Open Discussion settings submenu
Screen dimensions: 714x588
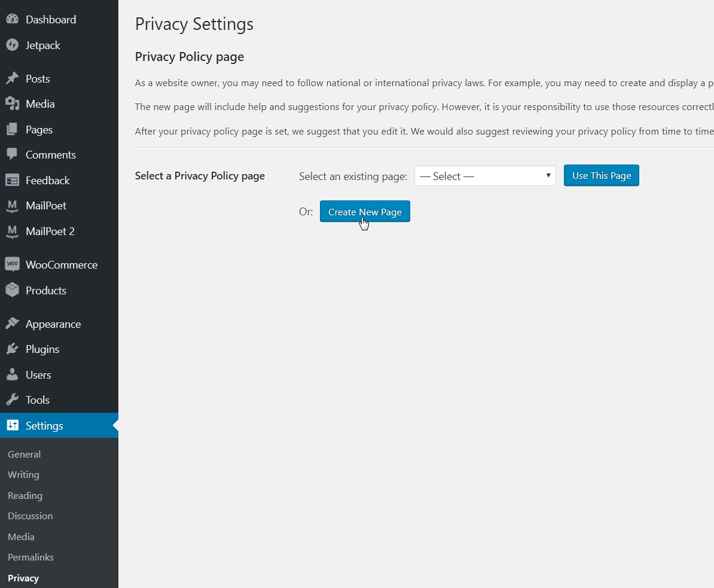point(30,516)
